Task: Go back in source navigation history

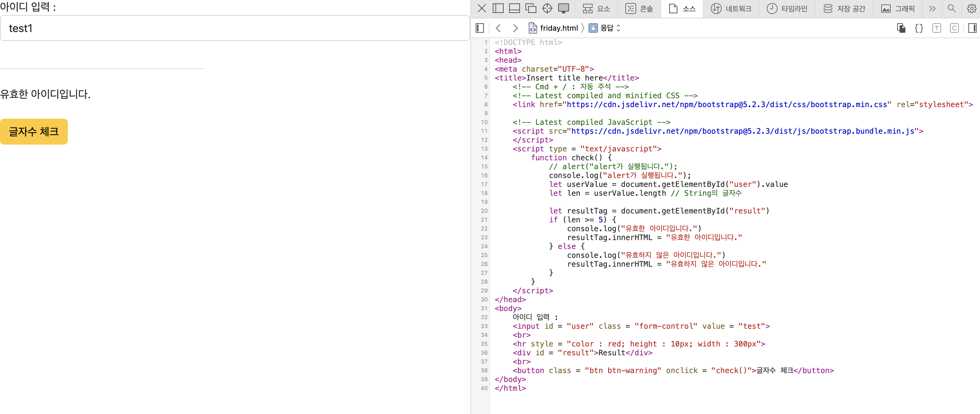Action: (x=498, y=28)
